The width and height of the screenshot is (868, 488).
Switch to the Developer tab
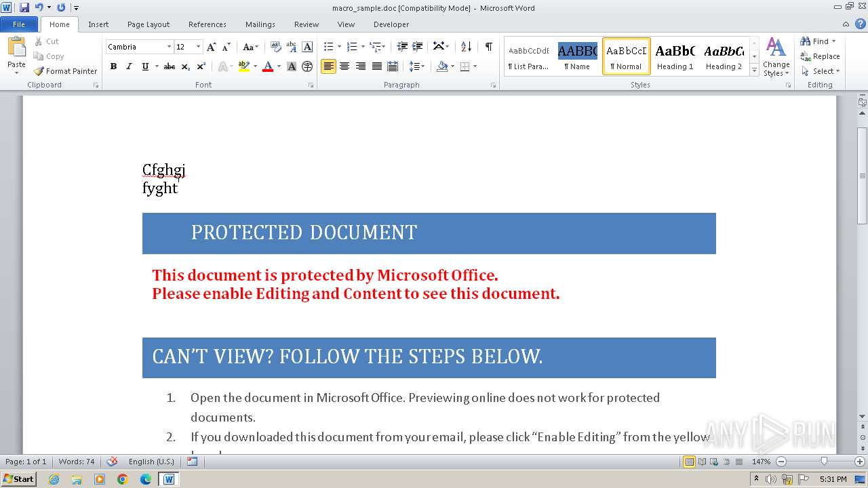click(391, 24)
